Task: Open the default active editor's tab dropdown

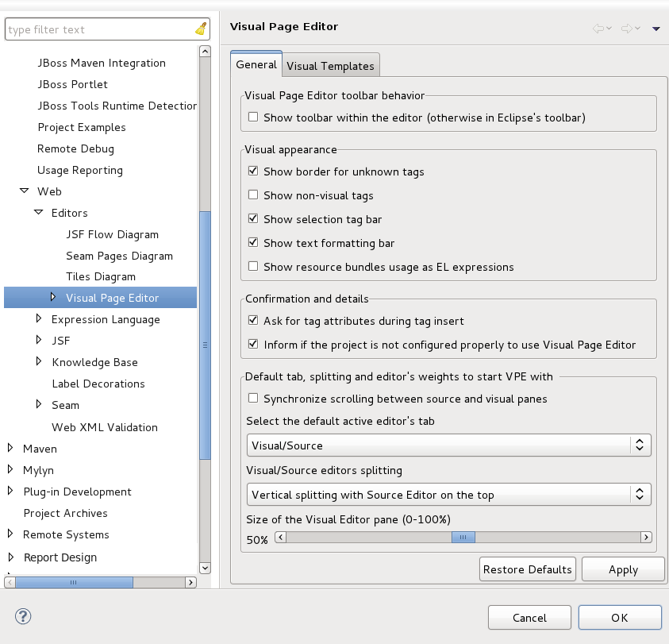Action: [640, 445]
